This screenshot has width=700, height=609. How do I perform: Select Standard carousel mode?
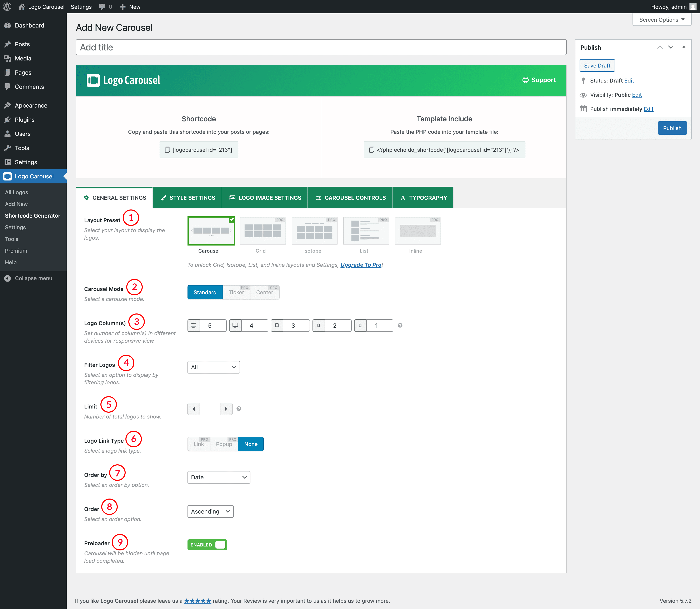205,292
